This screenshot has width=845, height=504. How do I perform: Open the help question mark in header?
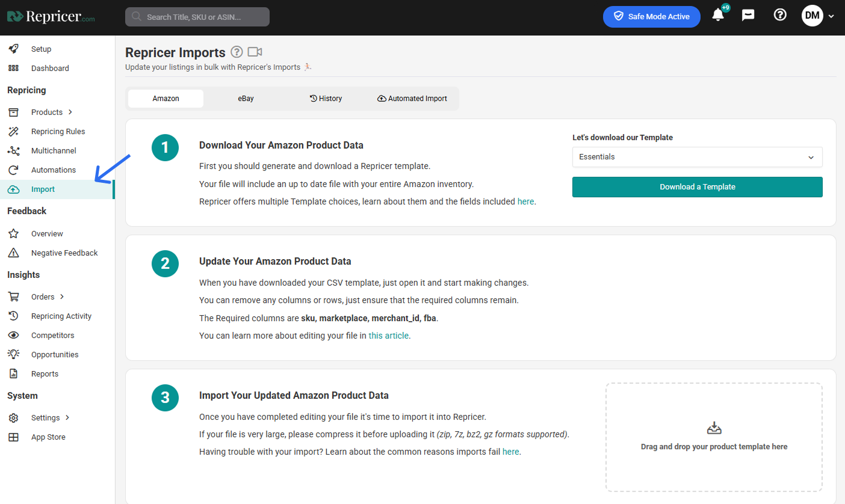pos(780,16)
